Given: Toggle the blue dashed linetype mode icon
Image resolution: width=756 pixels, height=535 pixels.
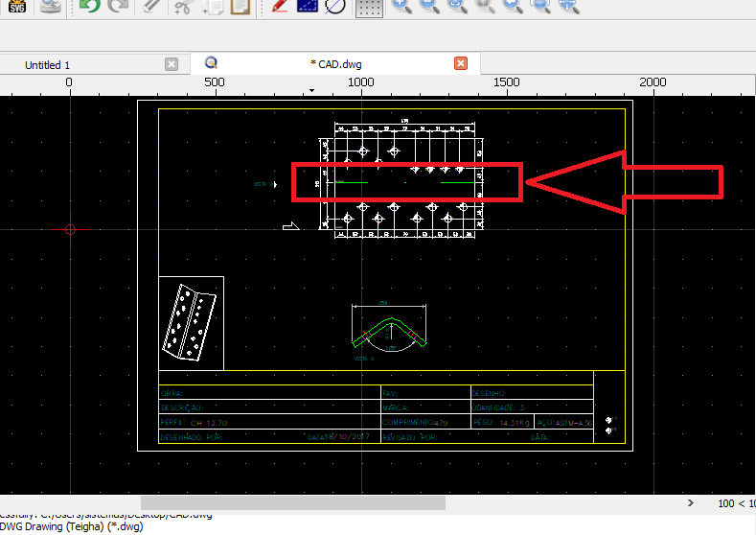Looking at the screenshot, I should (x=307, y=7).
